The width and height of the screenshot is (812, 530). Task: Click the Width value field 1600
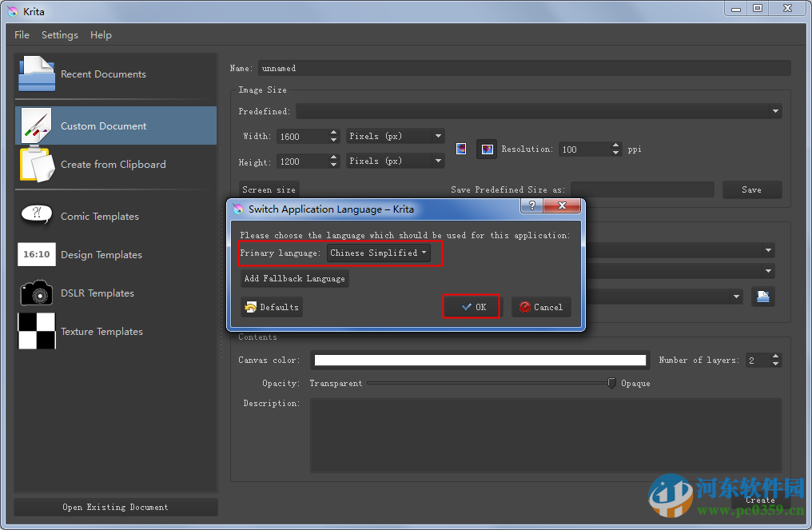[x=304, y=136]
